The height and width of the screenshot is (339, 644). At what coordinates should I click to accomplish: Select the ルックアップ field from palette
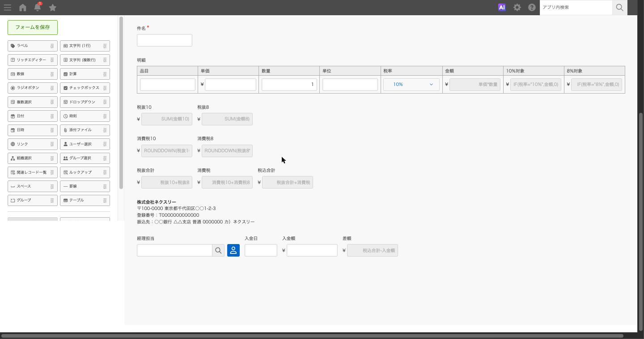tap(85, 172)
